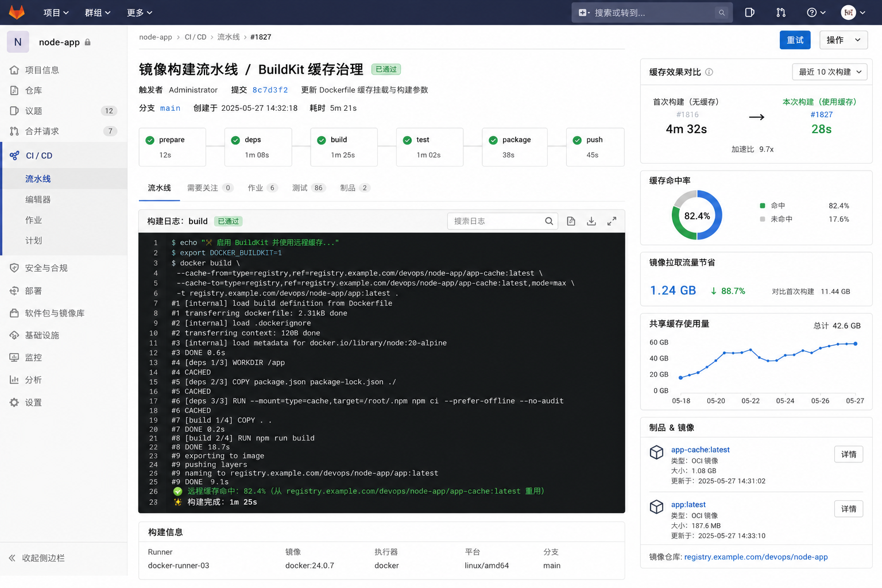Open 编辑器 under CI / CD
This screenshot has width=882, height=588.
(x=38, y=199)
